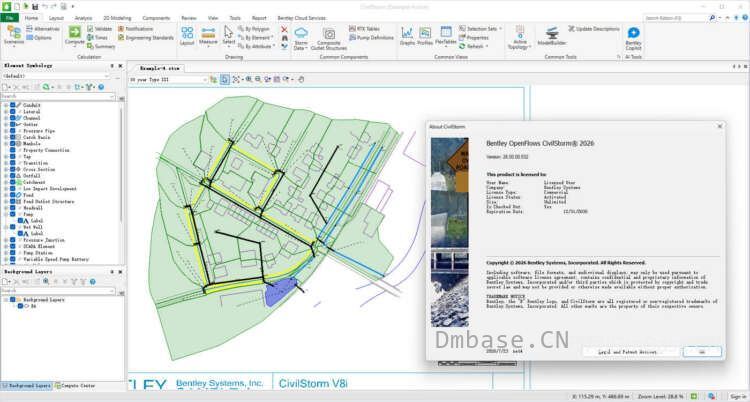Open the Bentley Cloud Services tab
The width and height of the screenshot is (750, 402).
[x=301, y=18]
